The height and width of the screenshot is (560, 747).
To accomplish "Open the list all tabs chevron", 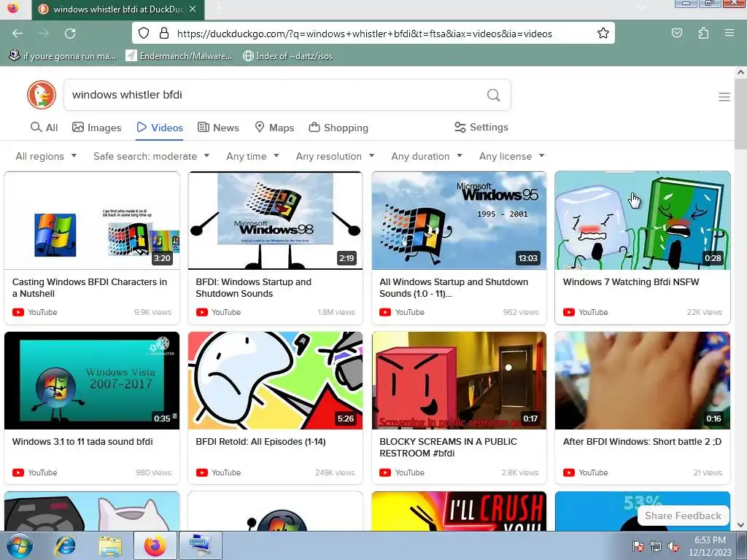I will coord(641,7).
